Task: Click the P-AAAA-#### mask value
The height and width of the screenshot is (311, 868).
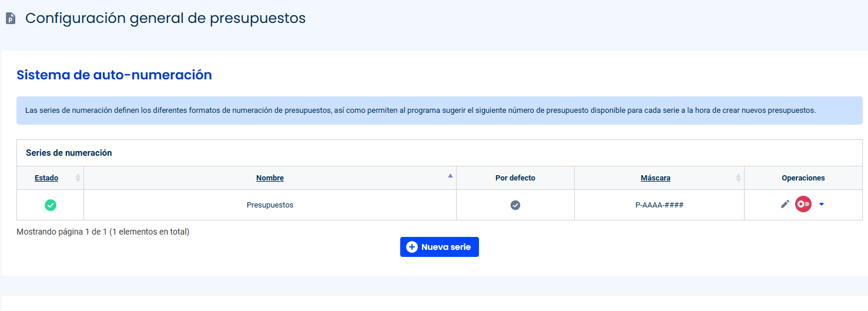Action: pyautogui.click(x=659, y=205)
